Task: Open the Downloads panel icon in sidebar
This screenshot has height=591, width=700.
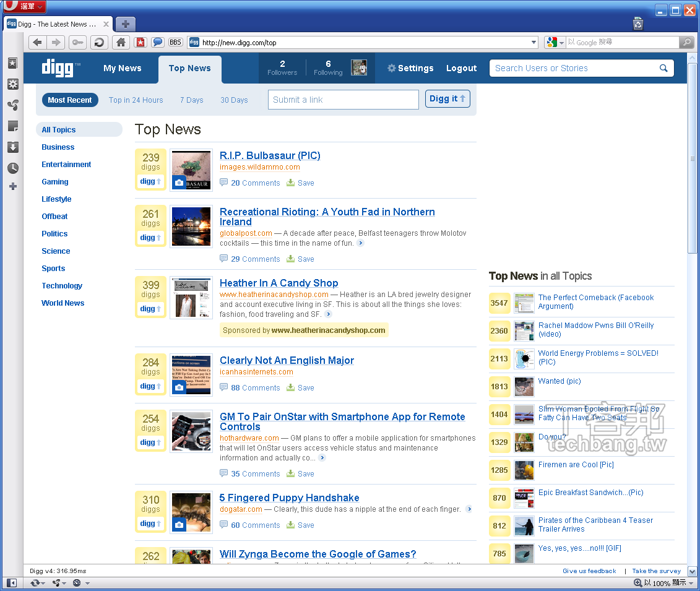Action: [x=12, y=147]
